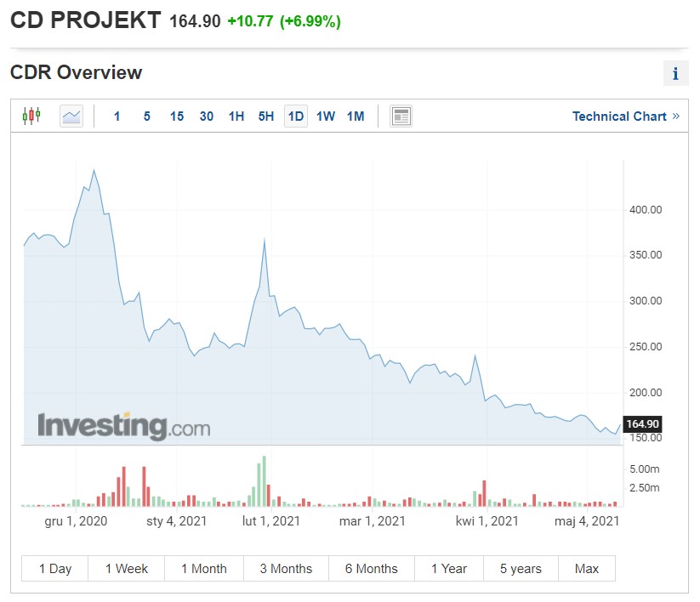Switch interval to 1H
Image resolution: width=700 pixels, height=602 pixels.
click(x=236, y=116)
